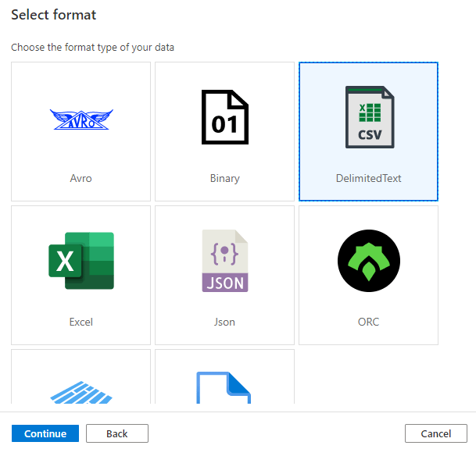The height and width of the screenshot is (449, 476).
Task: Select the Binary 01 file icon
Action: click(224, 117)
